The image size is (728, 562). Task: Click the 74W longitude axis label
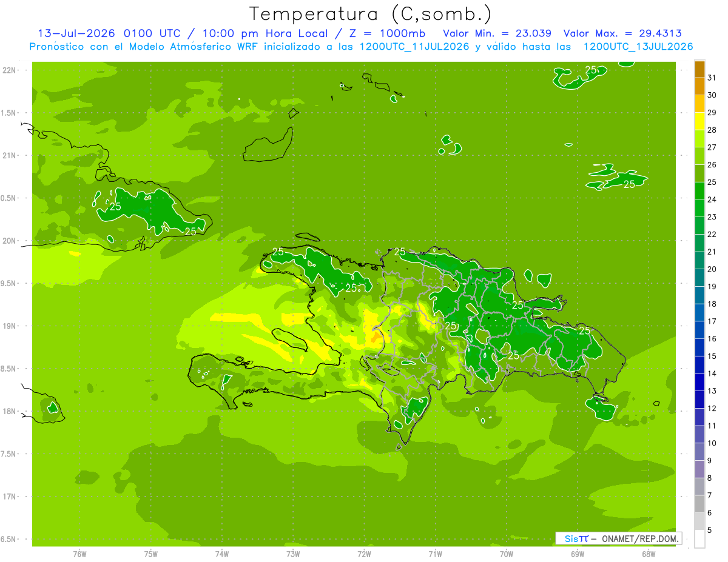click(222, 554)
